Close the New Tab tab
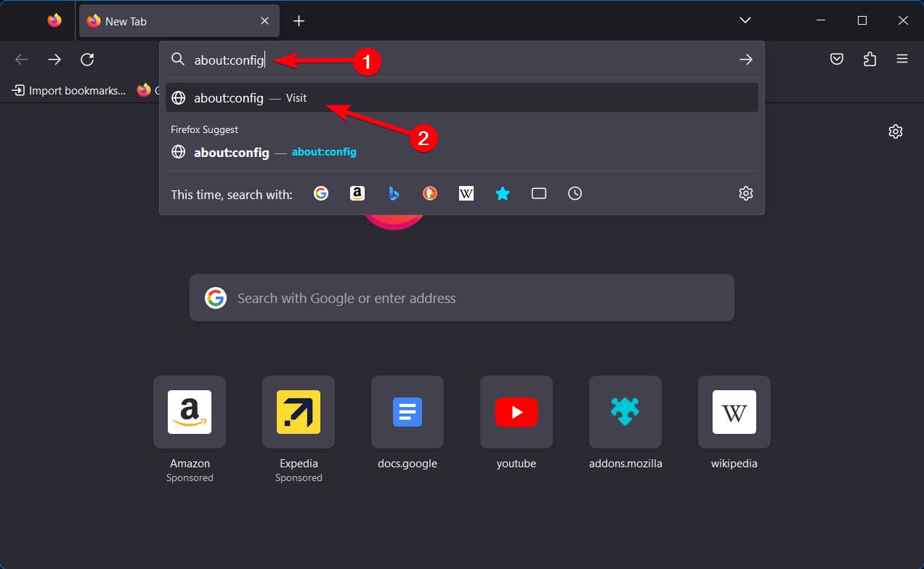This screenshot has width=924, height=569. [264, 21]
